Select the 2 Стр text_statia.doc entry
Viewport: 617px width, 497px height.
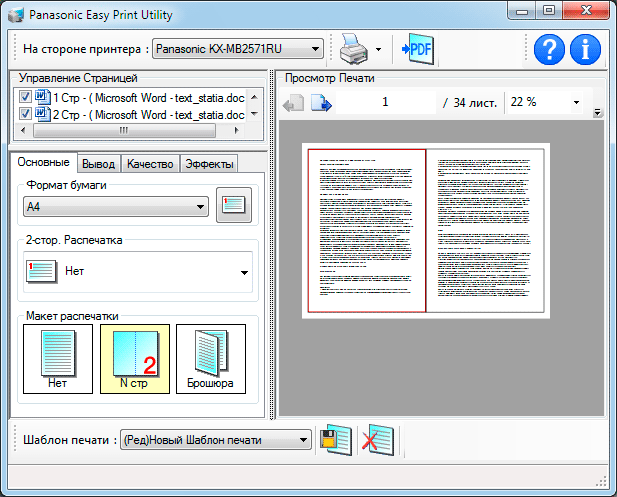pos(149,115)
